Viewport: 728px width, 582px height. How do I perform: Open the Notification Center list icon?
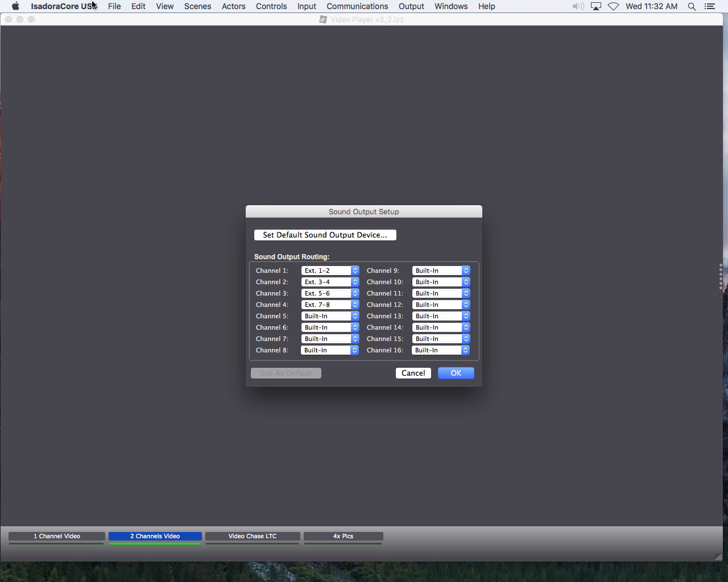click(x=709, y=6)
